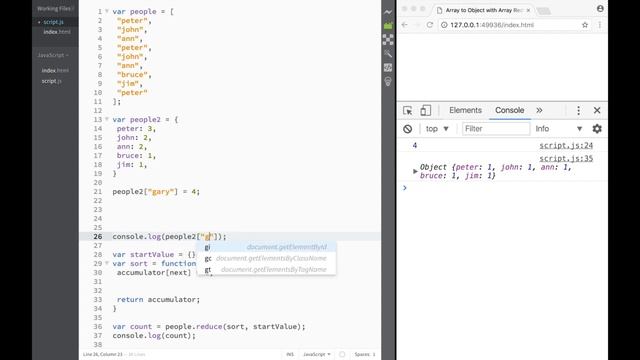Click the Chrome profile avatar icon
Viewport: 640px width, 360px height.
pos(600,8)
